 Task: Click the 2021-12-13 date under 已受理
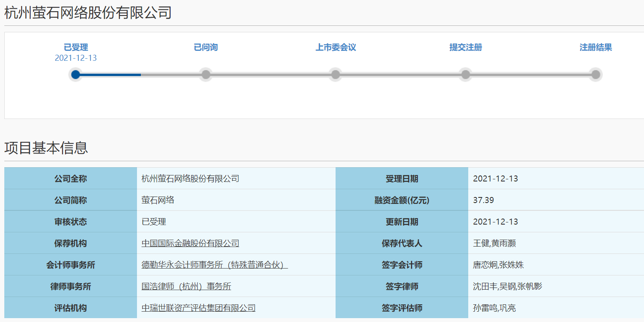point(76,58)
